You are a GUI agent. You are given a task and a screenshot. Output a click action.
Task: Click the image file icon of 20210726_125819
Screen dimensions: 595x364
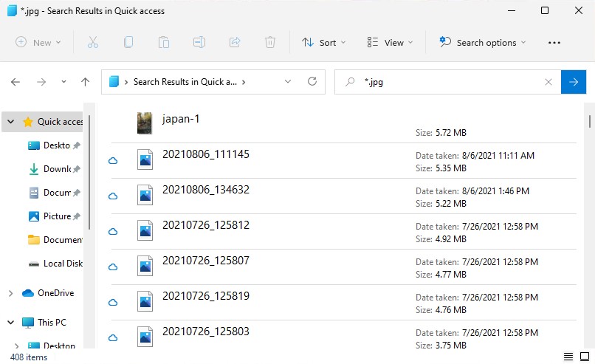click(x=145, y=301)
